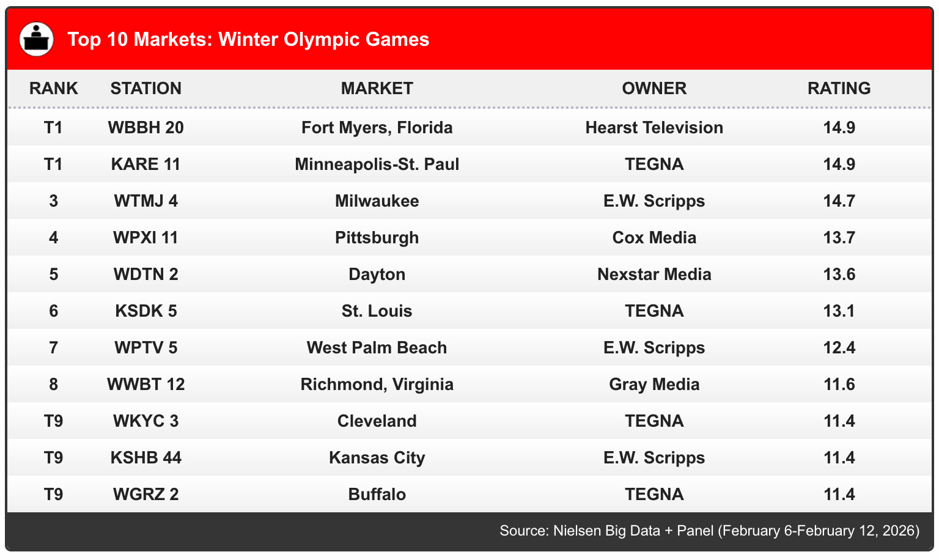Click the RATING column header

pos(839,88)
